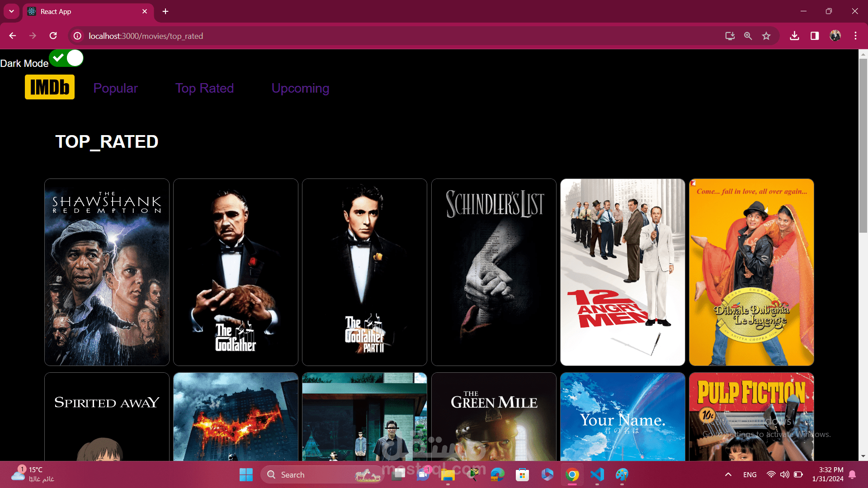Toggle the browser side panel
868x488 pixels.
pyautogui.click(x=815, y=36)
